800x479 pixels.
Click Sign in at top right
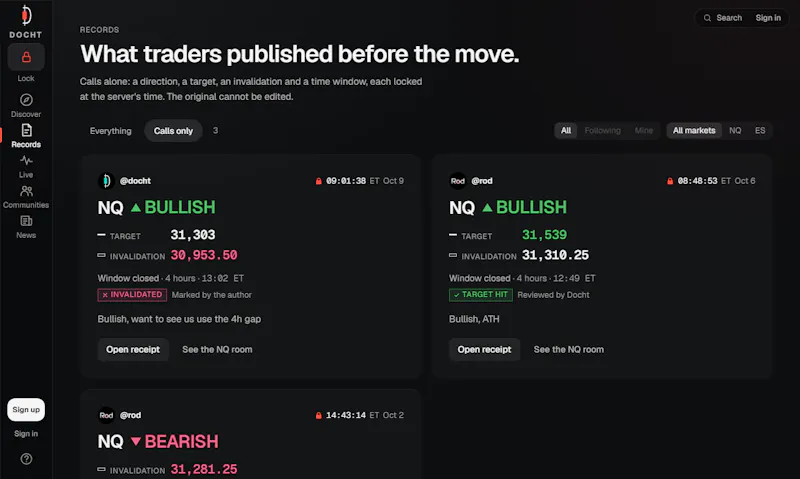[768, 18]
